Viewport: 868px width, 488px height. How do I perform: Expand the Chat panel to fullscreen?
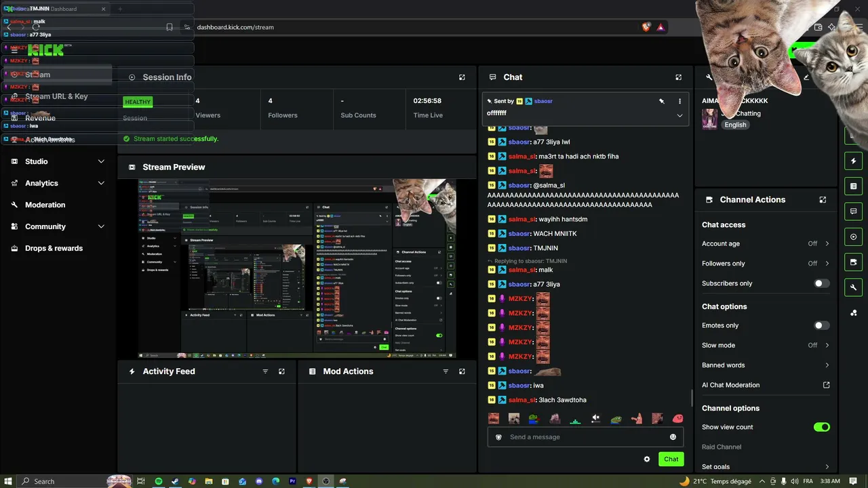pyautogui.click(x=678, y=77)
